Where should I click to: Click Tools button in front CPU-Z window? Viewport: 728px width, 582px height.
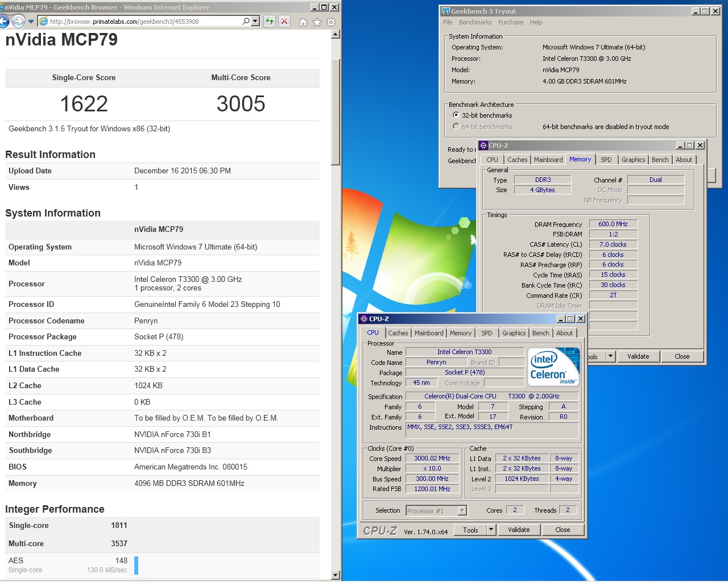(470, 530)
